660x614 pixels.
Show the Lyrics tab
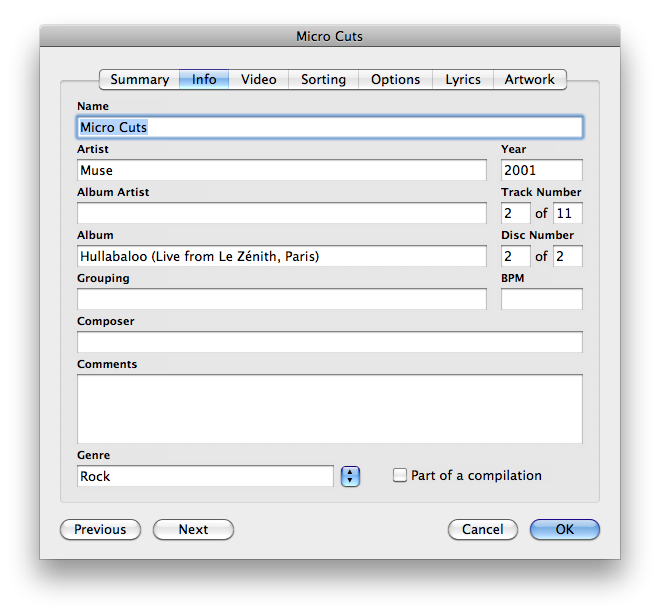463,80
